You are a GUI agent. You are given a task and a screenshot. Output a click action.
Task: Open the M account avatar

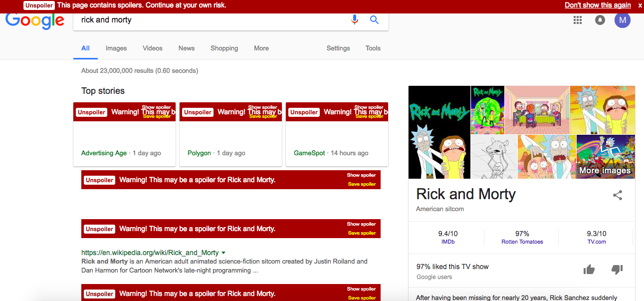click(623, 20)
